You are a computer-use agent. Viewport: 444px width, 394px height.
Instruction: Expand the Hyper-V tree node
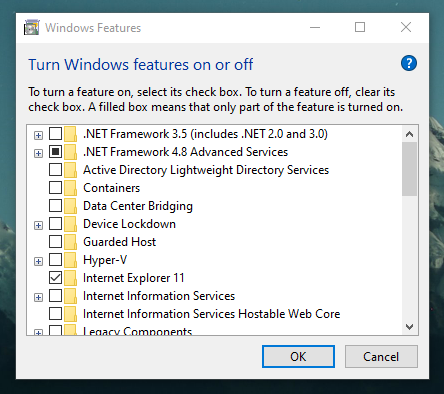coord(38,261)
